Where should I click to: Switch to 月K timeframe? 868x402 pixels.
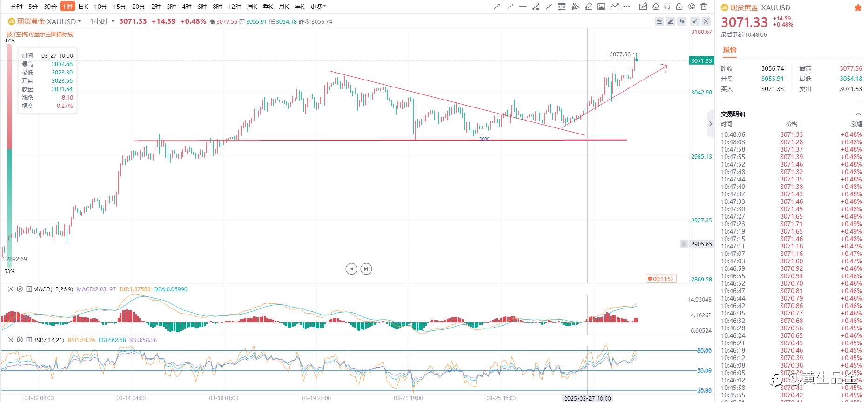coord(283,7)
